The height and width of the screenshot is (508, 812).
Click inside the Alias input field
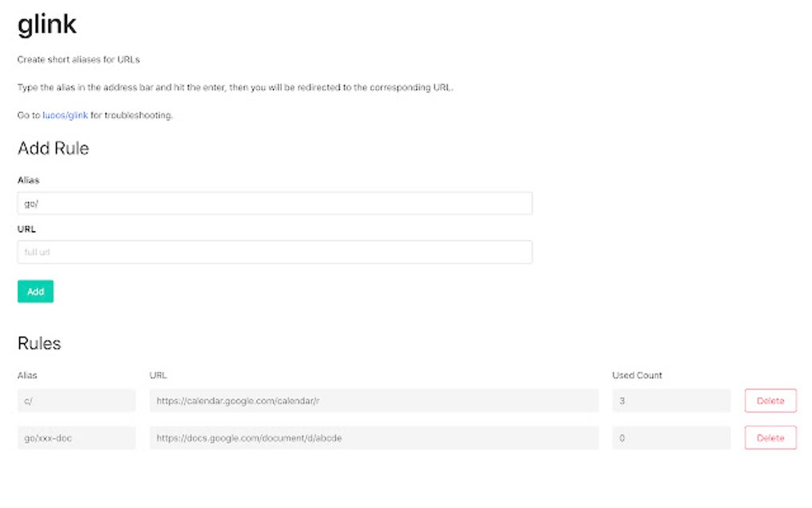(275, 203)
